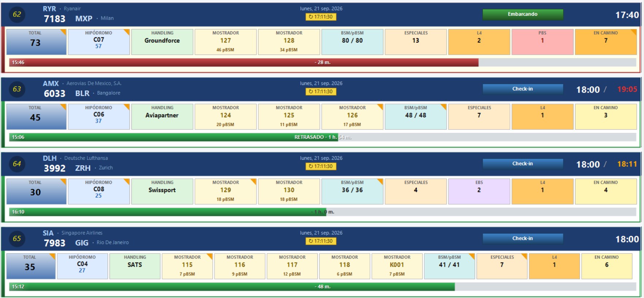Select MOSTRADOR 127 with 46 pBSM
The width and height of the screenshot is (644, 298).
pyautogui.click(x=226, y=42)
